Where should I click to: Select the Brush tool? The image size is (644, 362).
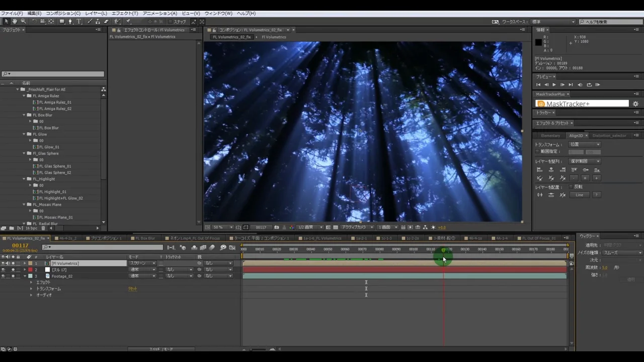pyautogui.click(x=90, y=22)
